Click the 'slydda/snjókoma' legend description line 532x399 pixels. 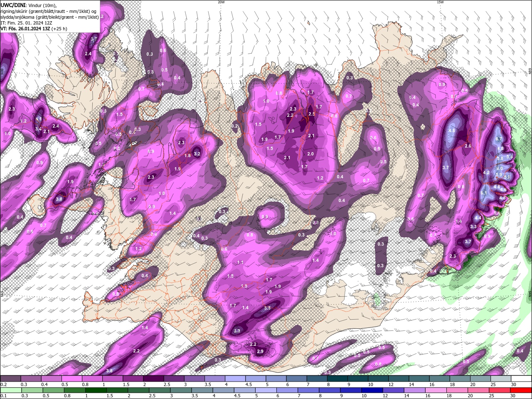tap(49, 17)
